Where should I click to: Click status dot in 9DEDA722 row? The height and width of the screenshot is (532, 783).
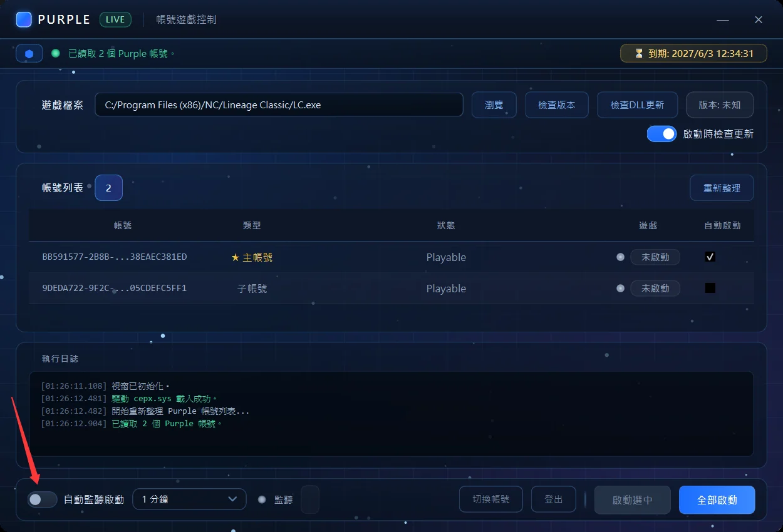pos(620,288)
